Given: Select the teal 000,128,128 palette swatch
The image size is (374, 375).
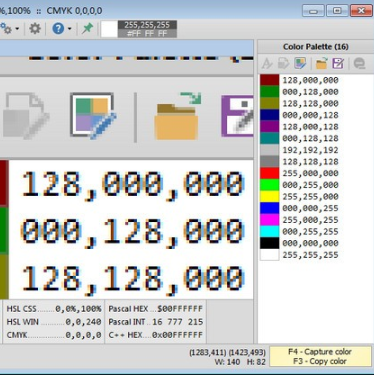Looking at the screenshot, I should tap(269, 138).
